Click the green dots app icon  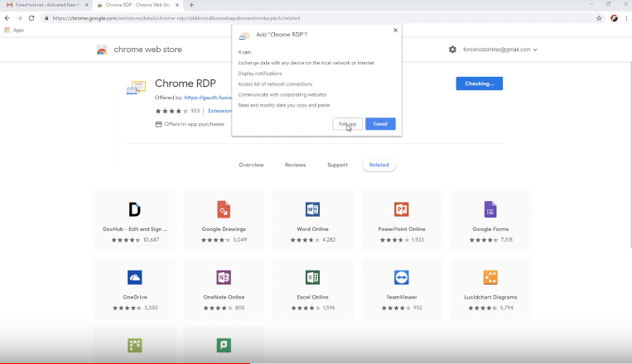pos(135,346)
